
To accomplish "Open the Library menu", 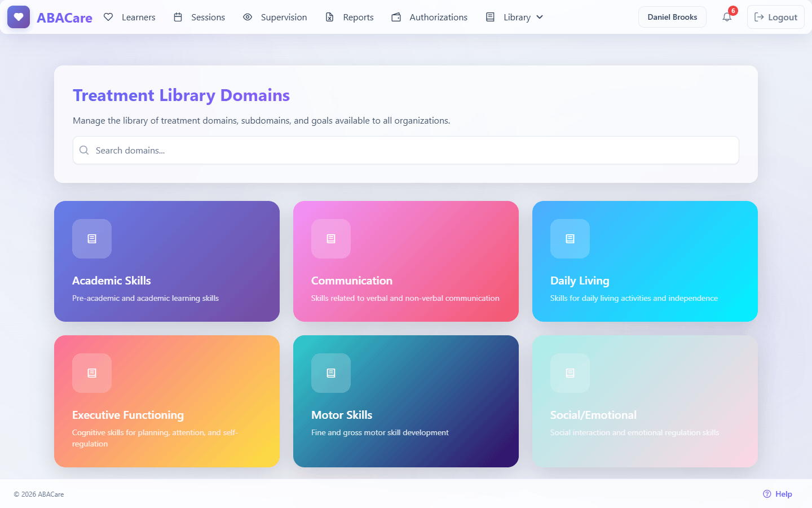I will pyautogui.click(x=515, y=17).
